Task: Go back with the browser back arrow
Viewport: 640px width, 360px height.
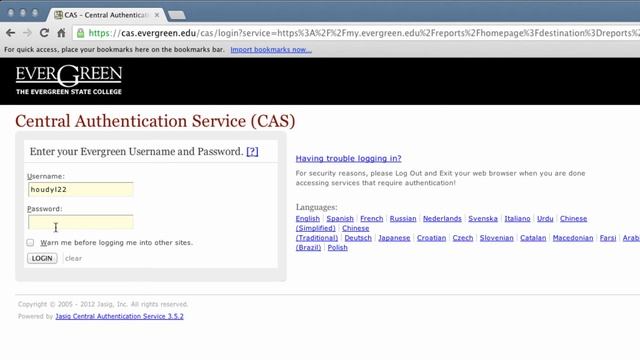Action: pos(11,33)
